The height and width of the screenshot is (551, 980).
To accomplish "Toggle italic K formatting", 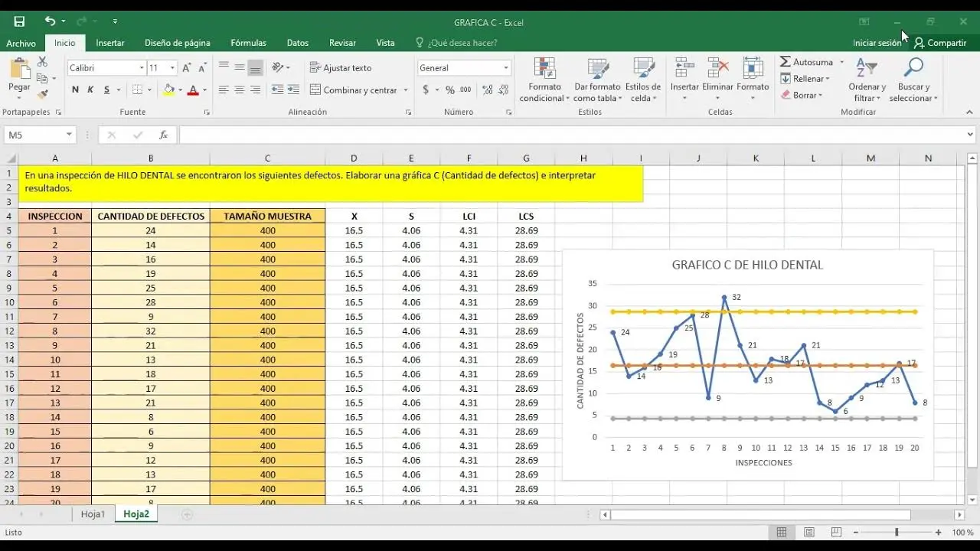I will pos(90,90).
